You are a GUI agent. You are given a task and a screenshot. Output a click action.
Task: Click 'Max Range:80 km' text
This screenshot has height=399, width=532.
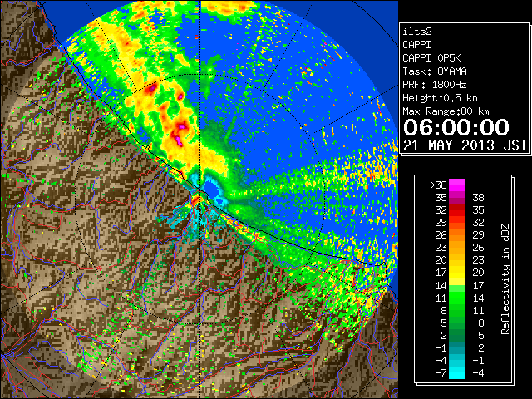coord(446,111)
